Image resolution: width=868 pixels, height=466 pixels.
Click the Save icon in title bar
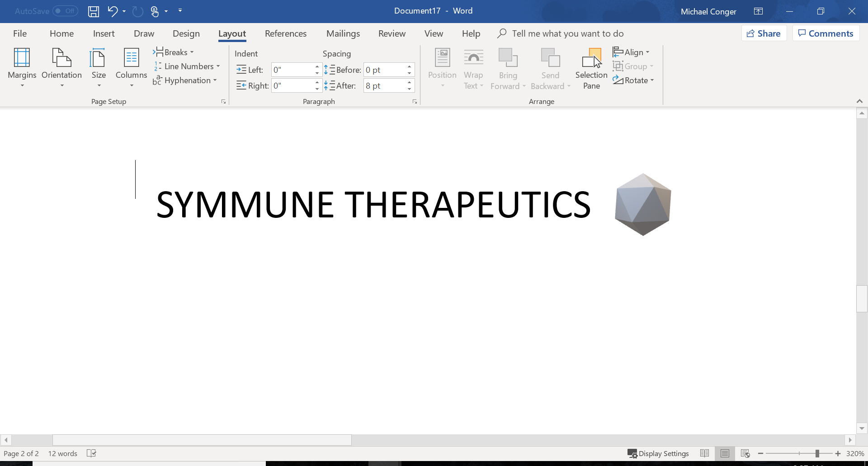(x=93, y=11)
